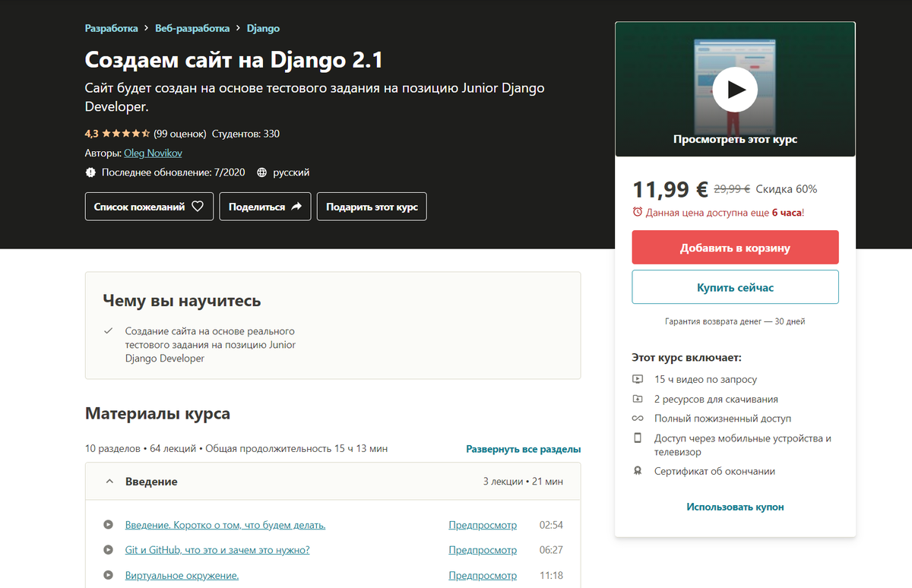Viewport: 912px width, 588px height.
Task: Click the course preview thumbnail image
Action: point(735,89)
